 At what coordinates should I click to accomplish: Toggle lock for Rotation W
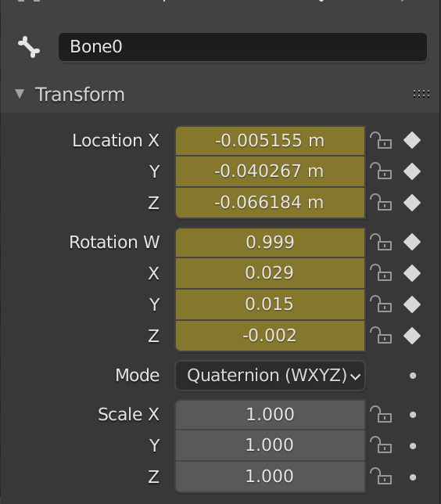(x=381, y=242)
